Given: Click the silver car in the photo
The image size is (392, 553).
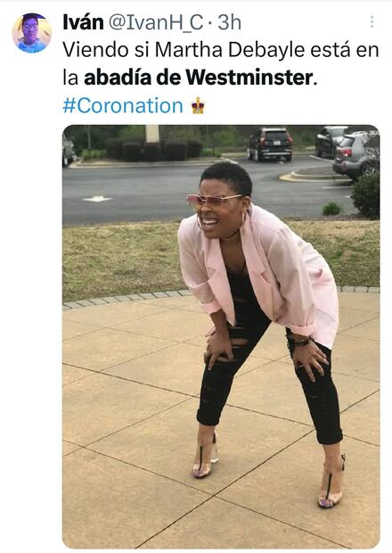Looking at the screenshot, I should 355,154.
